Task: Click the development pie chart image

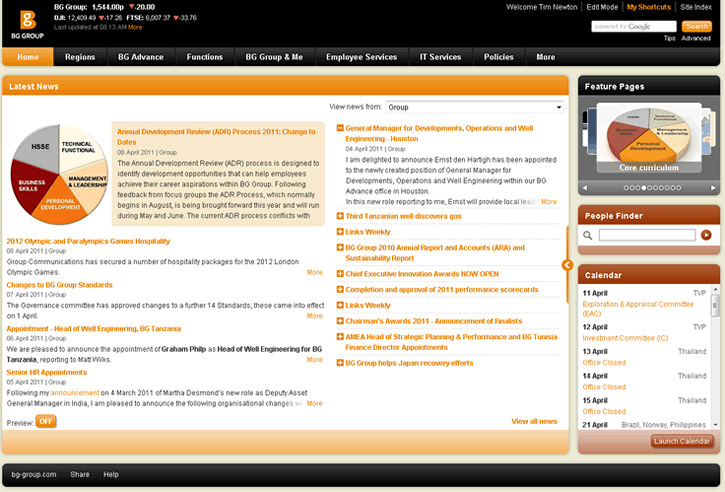Action: (x=59, y=174)
